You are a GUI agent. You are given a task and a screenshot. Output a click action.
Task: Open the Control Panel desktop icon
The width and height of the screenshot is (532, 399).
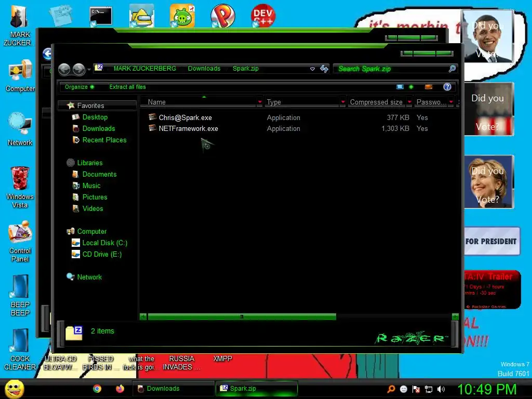click(20, 233)
